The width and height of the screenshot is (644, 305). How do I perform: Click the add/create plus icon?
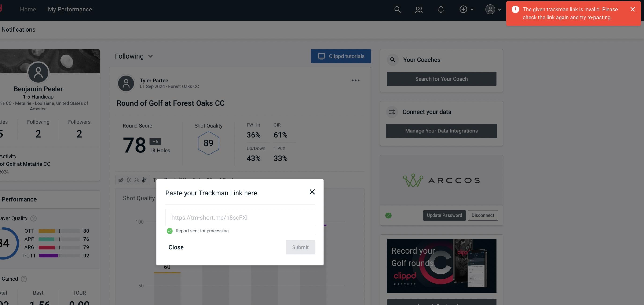[x=462, y=9]
